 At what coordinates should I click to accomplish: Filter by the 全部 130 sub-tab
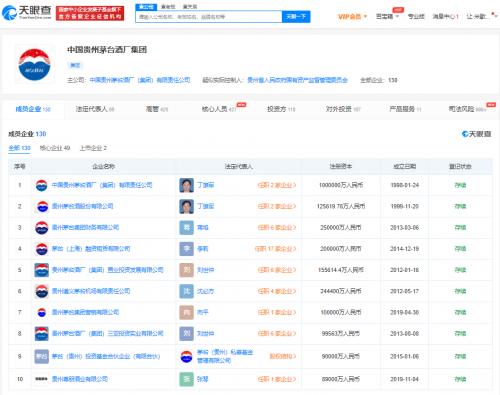click(x=19, y=148)
